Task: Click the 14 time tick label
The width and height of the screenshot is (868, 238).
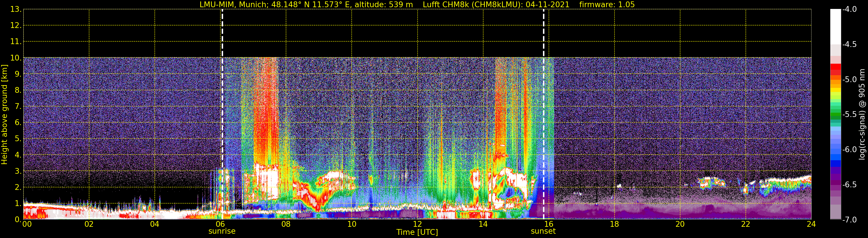Action: pos(483,224)
